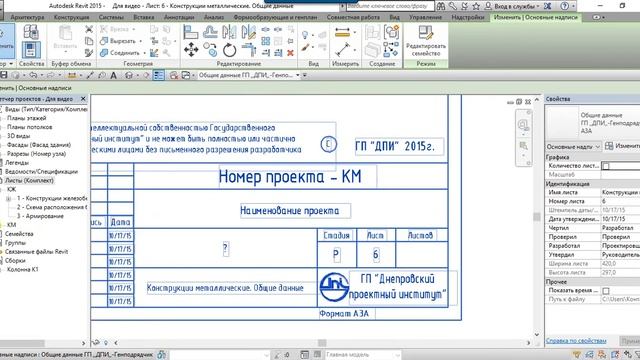Image resolution: width=640 pixels, height=360 pixels.
Task: Click the Offset tool icon
Action: (210, 32)
